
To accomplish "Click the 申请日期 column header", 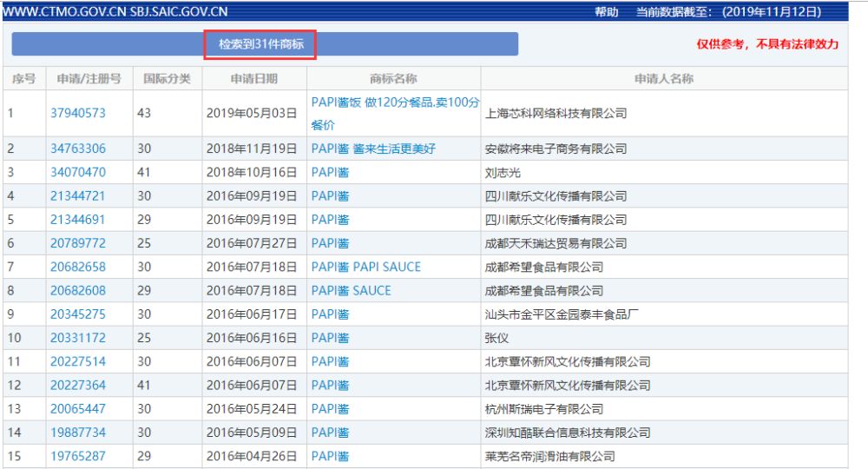I will click(x=254, y=79).
